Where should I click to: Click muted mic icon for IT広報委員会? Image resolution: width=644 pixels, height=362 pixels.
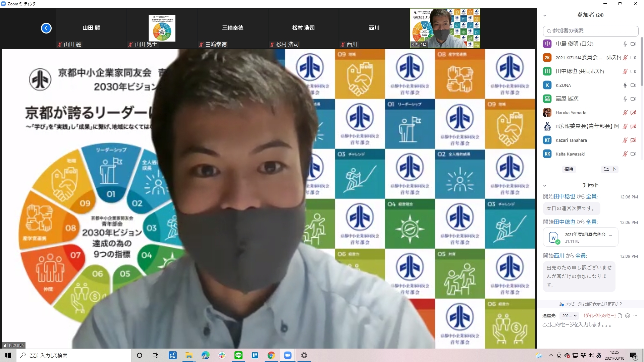click(625, 126)
